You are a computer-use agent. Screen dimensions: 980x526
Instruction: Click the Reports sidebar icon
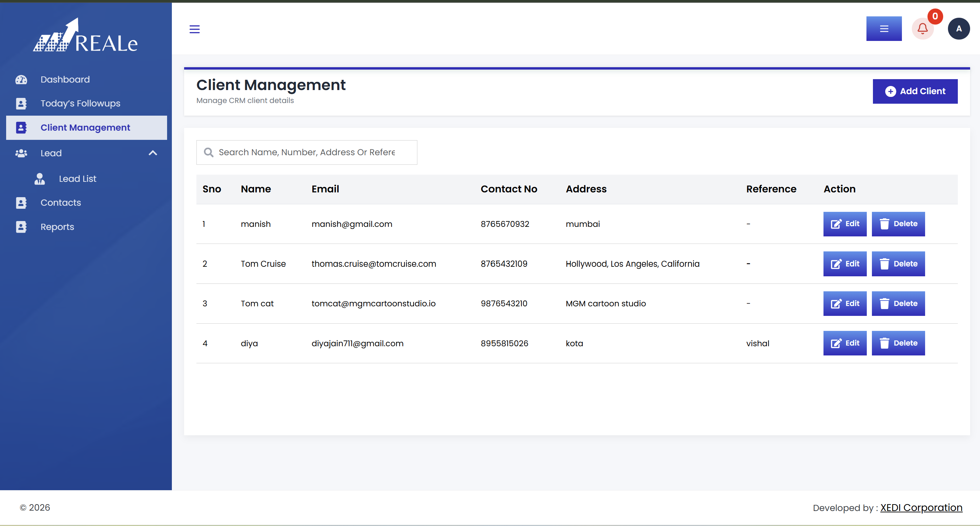pos(21,227)
